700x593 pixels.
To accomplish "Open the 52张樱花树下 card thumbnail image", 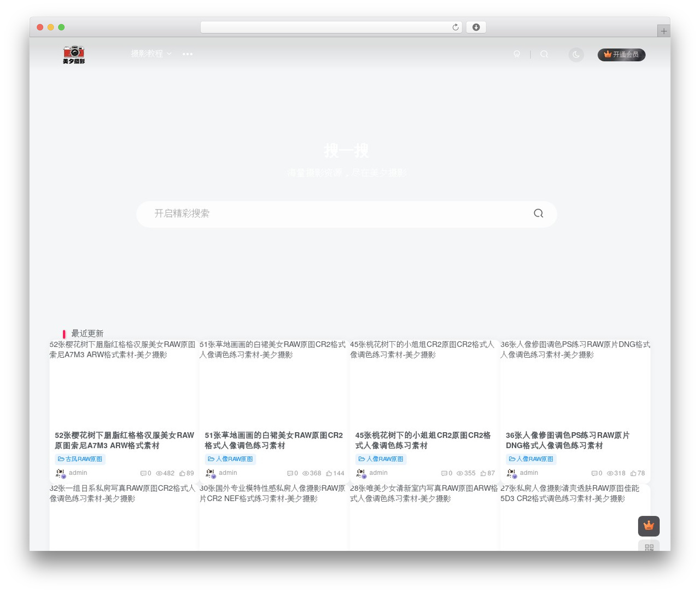I will (x=124, y=383).
